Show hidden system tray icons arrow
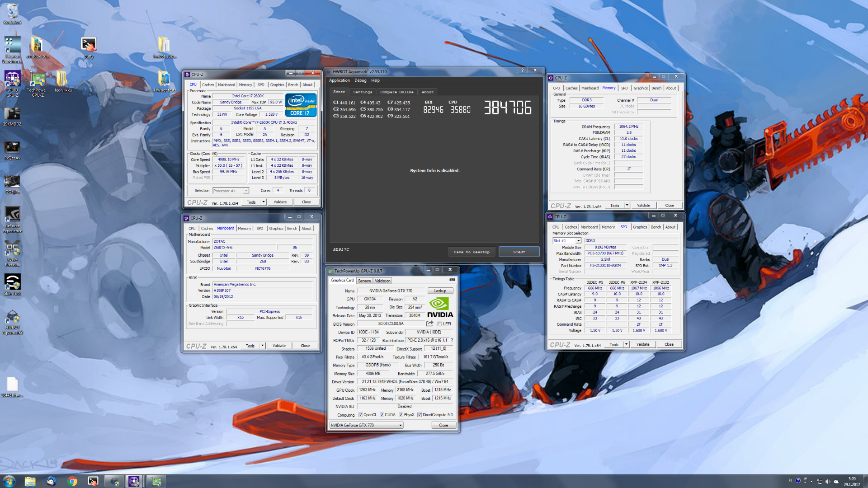Screen dimensions: 868x488 (x=811, y=481)
